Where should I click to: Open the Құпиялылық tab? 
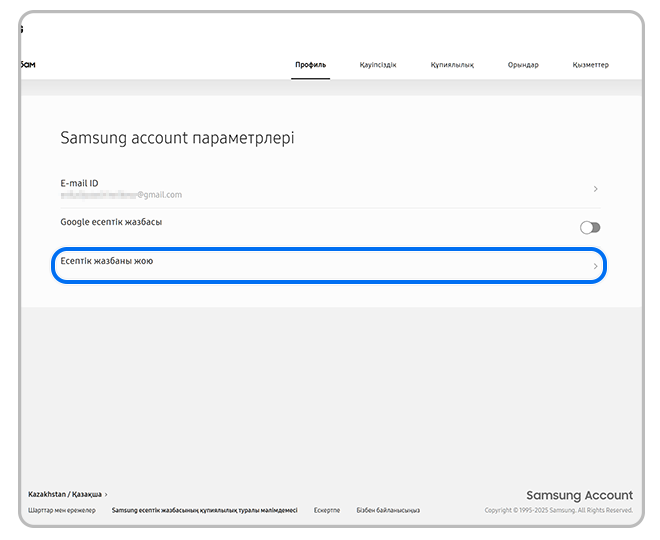pos(452,65)
